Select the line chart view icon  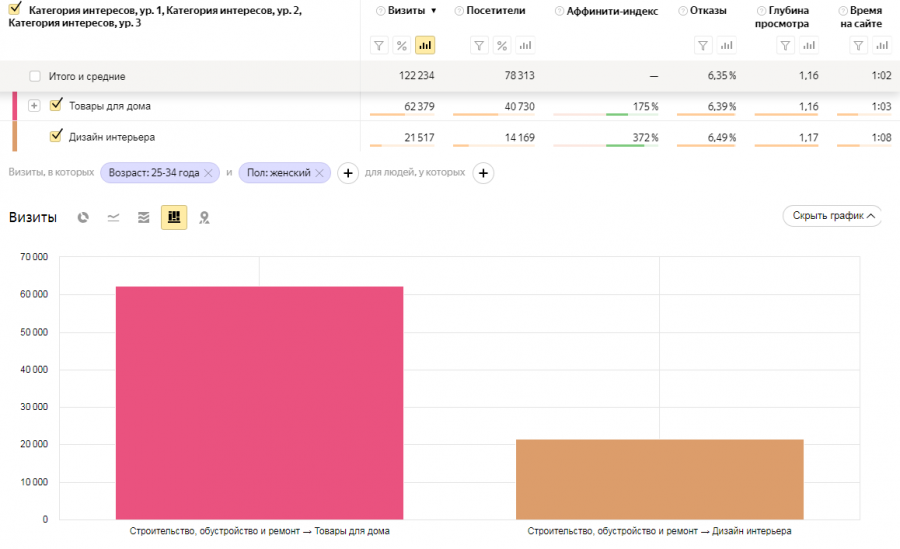[x=114, y=217]
